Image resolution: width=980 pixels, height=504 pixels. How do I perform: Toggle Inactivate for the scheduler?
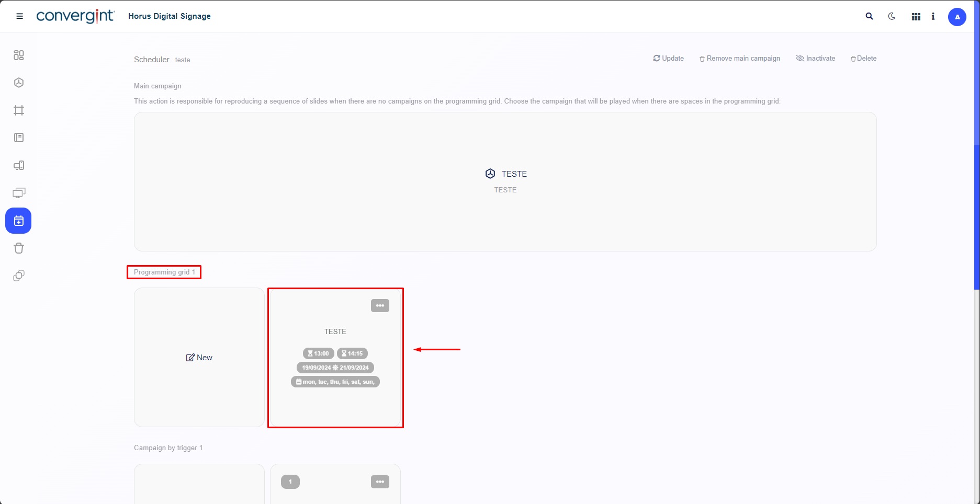click(x=815, y=59)
